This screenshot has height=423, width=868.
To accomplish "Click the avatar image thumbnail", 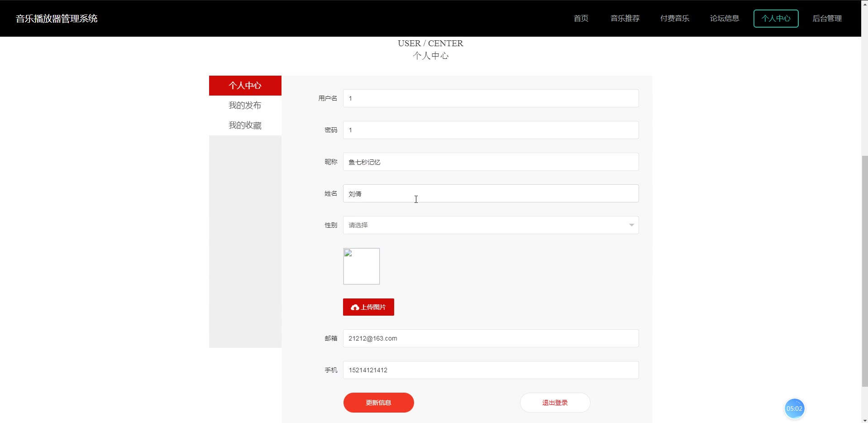I will pyautogui.click(x=362, y=266).
